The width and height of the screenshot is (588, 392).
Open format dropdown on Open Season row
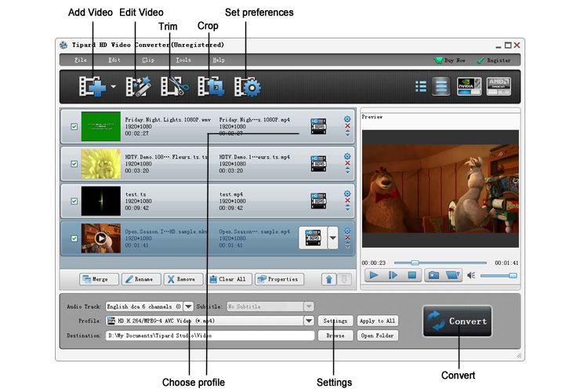coord(332,238)
